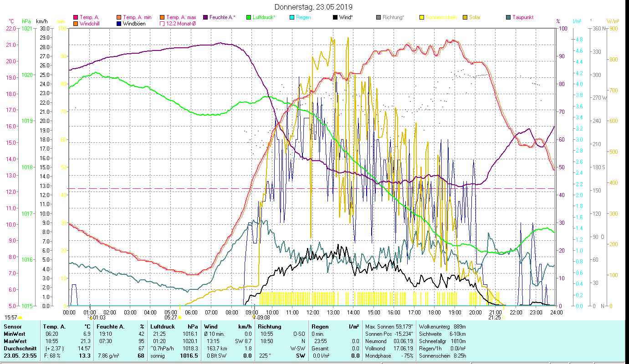The height and width of the screenshot is (364, 629).
Task: Click the Schneefallgr 1810m entry
Action: [443, 341]
